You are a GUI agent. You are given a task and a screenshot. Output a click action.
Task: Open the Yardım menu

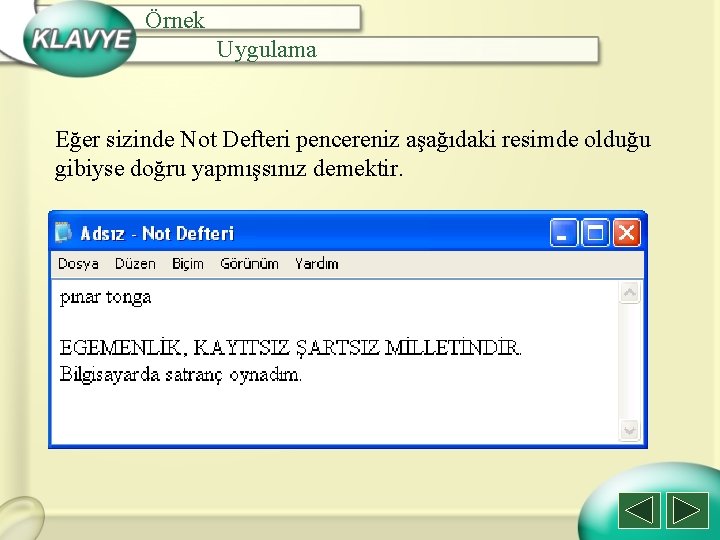click(316, 264)
